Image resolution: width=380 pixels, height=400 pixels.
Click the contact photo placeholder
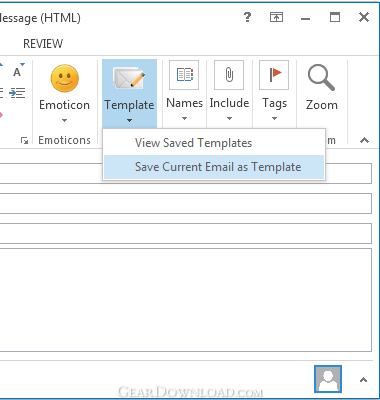tap(328, 379)
